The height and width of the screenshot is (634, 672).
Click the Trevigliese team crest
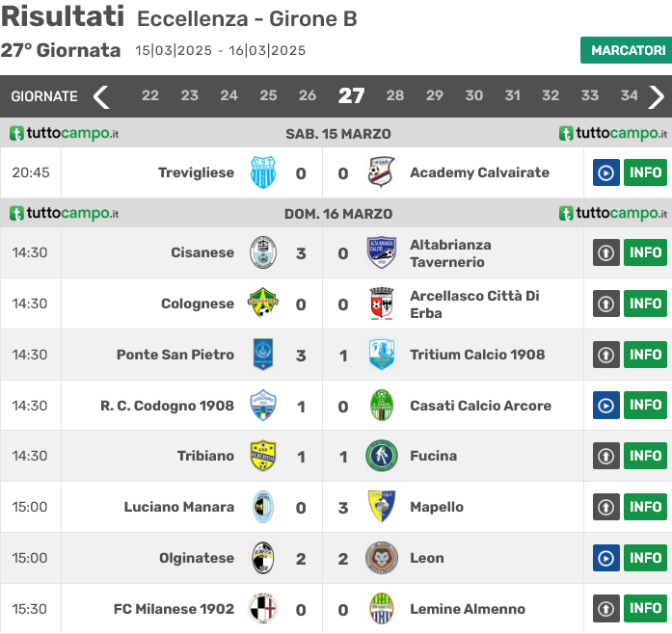coord(262,172)
